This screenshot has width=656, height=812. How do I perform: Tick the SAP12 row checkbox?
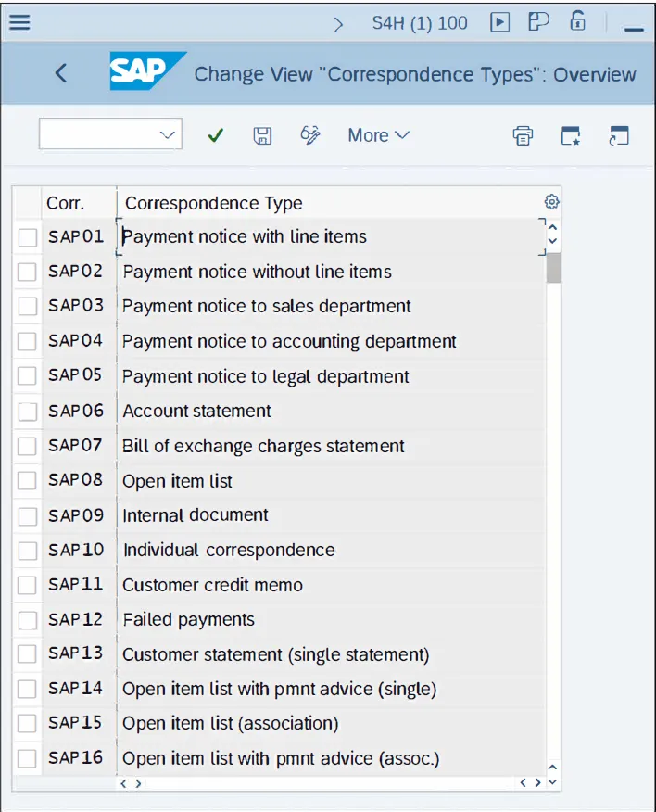(x=28, y=620)
